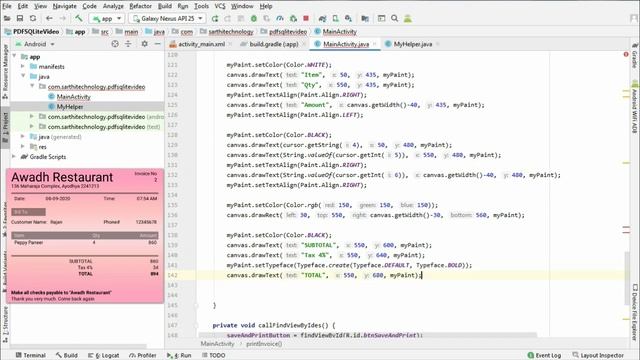Click the Sync project with Gradle files icon
640x360 pixels.
point(322,18)
